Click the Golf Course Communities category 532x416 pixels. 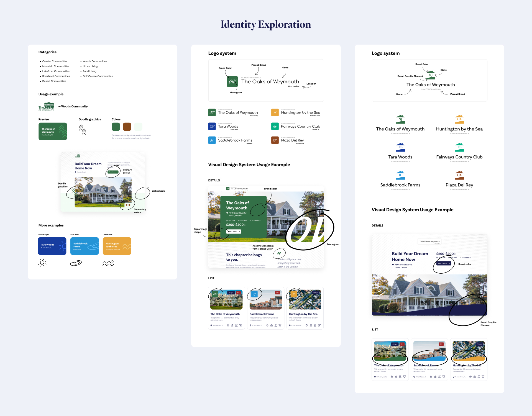[98, 76]
